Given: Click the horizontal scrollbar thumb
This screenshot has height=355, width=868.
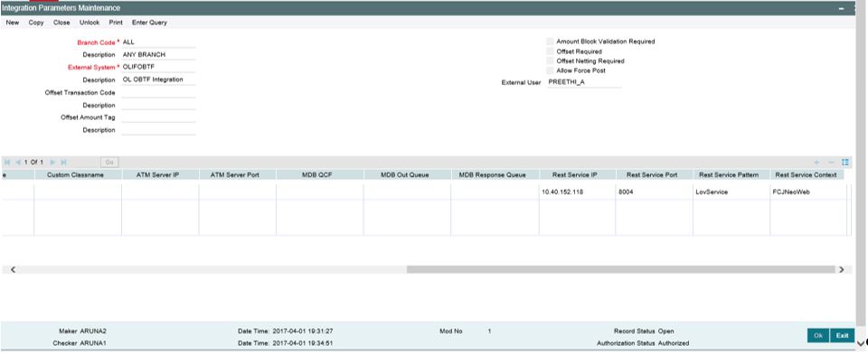Looking at the screenshot, I should (x=620, y=270).
